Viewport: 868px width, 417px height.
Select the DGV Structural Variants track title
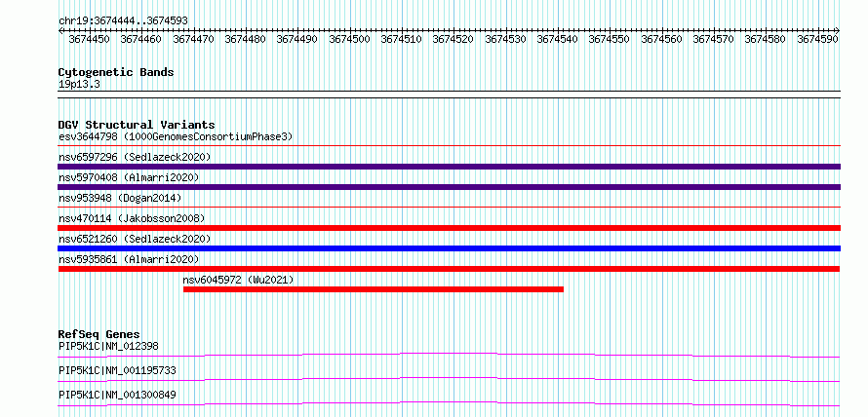(137, 125)
